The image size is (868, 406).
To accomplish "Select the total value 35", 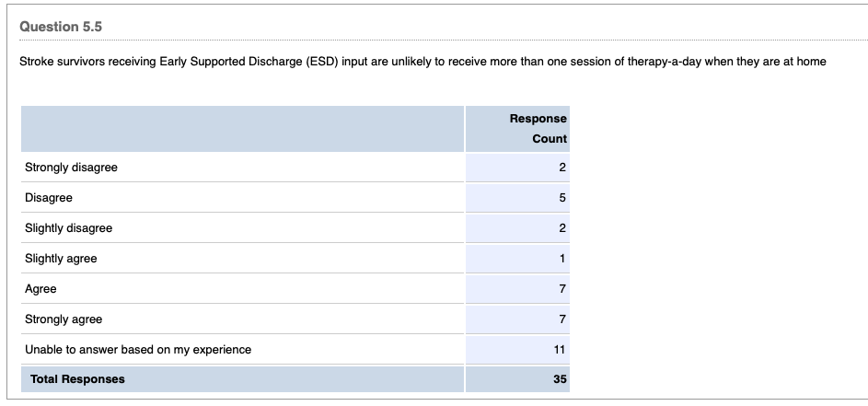I will click(x=559, y=379).
